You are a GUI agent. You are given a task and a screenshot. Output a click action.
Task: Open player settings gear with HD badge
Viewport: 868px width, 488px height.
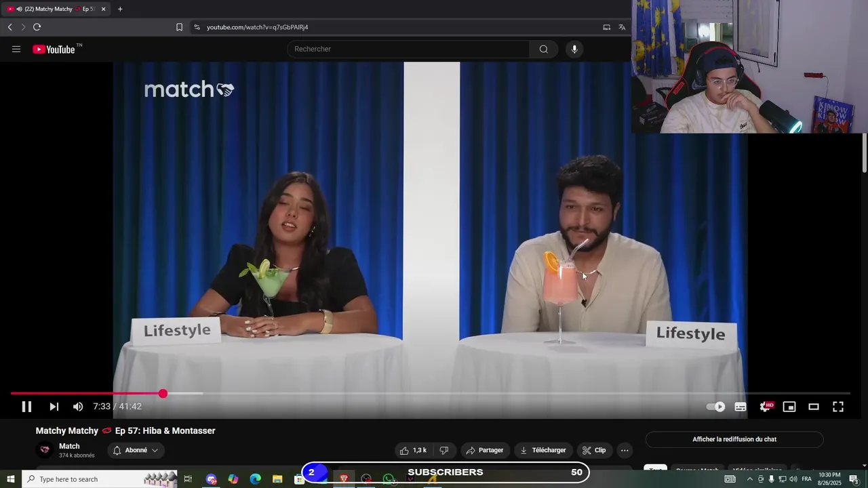click(x=766, y=407)
